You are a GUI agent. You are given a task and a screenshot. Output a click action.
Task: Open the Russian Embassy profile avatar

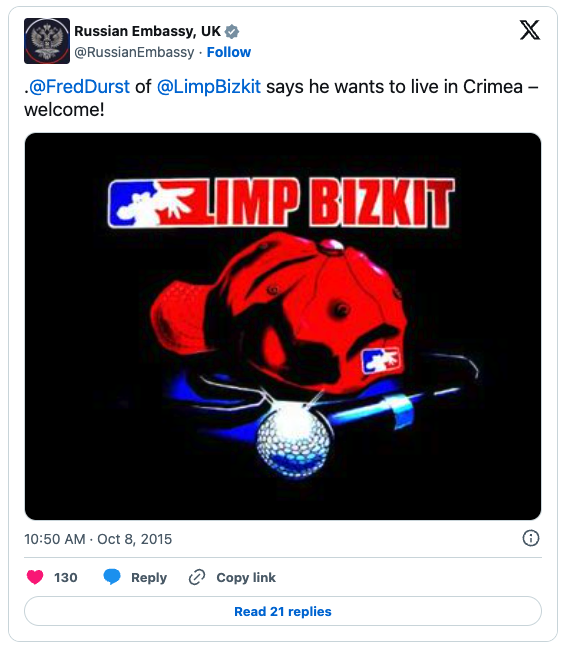pos(47,41)
